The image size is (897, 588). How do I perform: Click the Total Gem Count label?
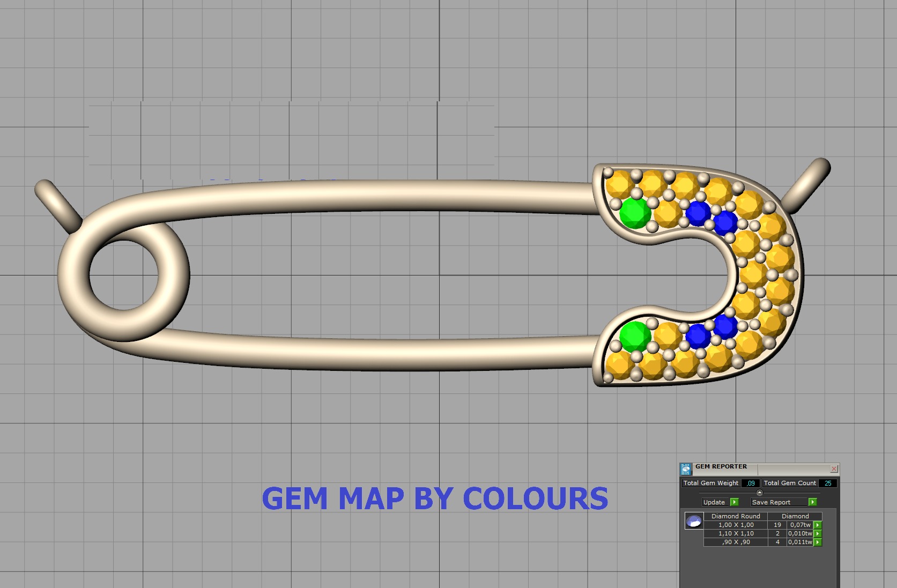click(790, 483)
